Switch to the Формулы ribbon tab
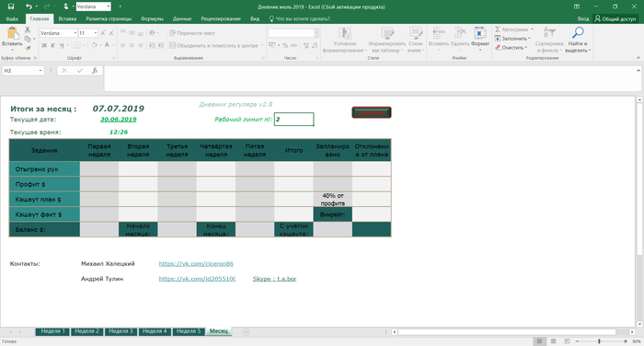 click(x=152, y=18)
